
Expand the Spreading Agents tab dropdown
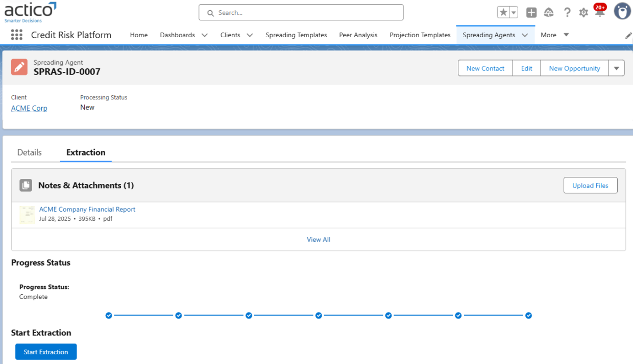(x=525, y=35)
